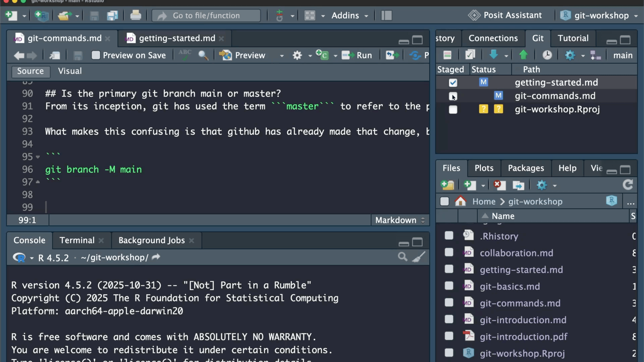Viewport: 644px width, 362px height.
Task: Open Find/Replace with the magnifier icon
Action: pyautogui.click(x=203, y=55)
